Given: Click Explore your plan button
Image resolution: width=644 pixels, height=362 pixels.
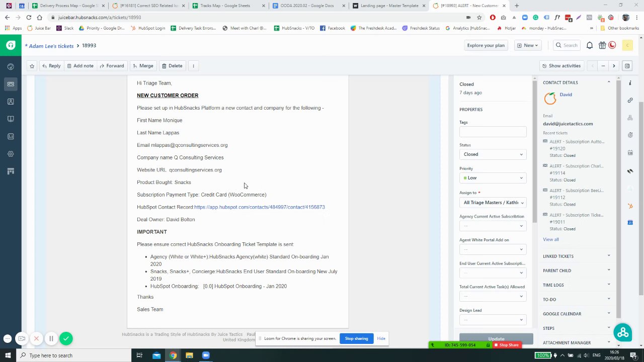Looking at the screenshot, I should [486, 45].
